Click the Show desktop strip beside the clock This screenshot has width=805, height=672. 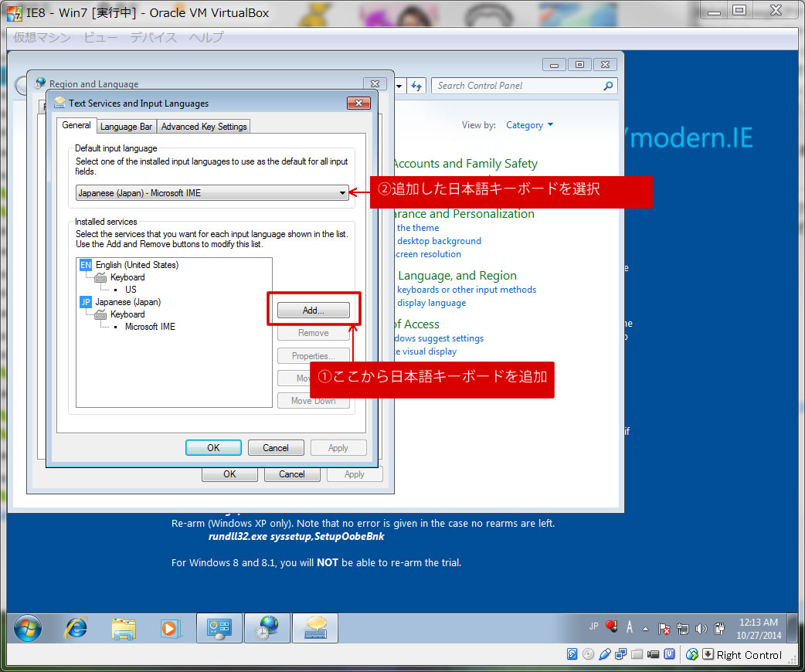pyautogui.click(x=792, y=629)
